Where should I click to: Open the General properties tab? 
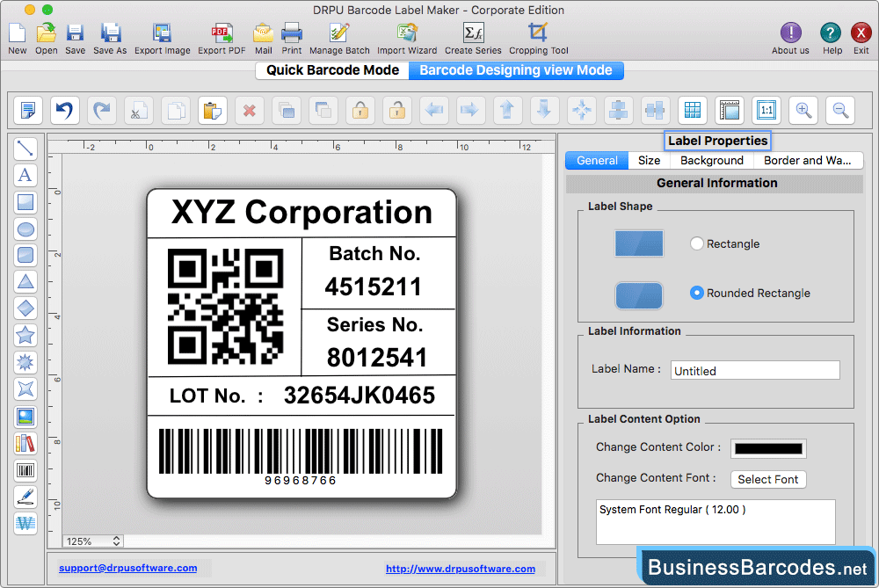(x=597, y=160)
